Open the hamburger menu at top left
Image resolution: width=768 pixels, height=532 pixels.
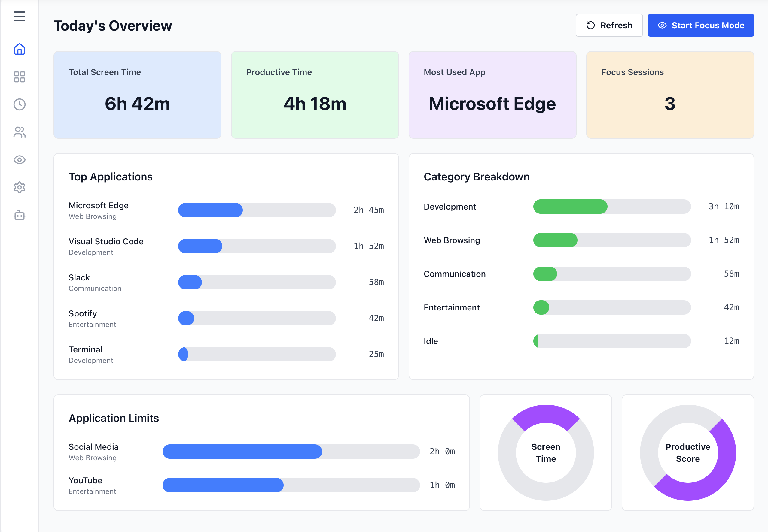point(19,16)
